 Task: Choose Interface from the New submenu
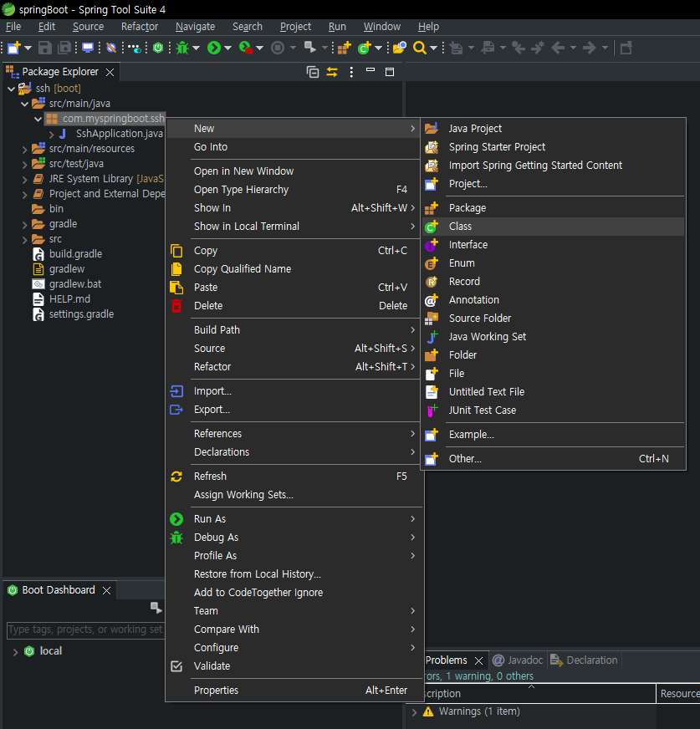[x=554, y=245]
